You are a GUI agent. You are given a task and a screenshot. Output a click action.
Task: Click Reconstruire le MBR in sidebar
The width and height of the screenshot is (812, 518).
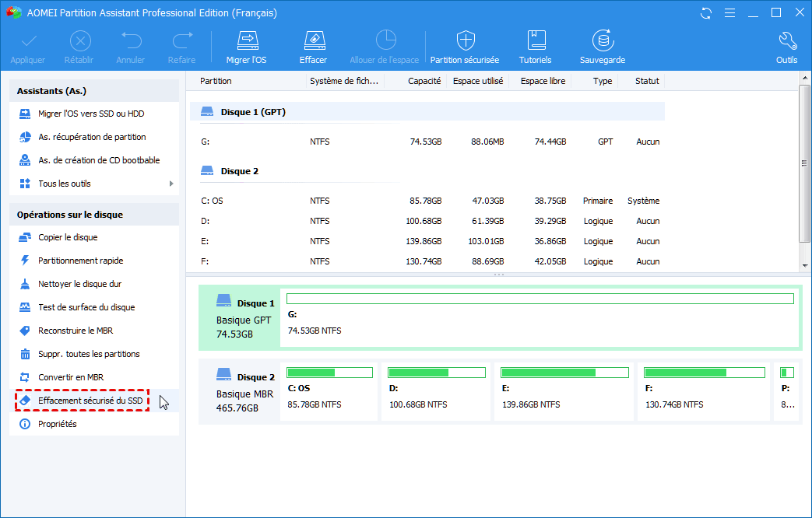[x=76, y=331]
